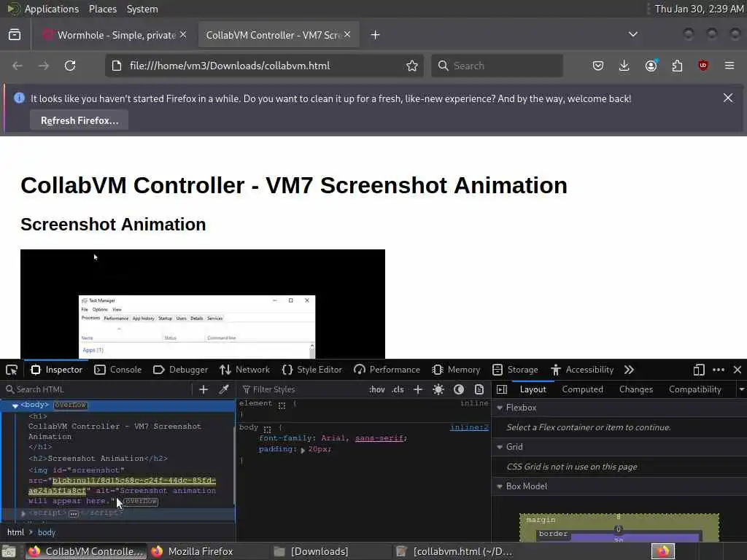Screen dimensions: 747x560
Task: Select html in the breadcrumb bar
Action: tap(15, 532)
